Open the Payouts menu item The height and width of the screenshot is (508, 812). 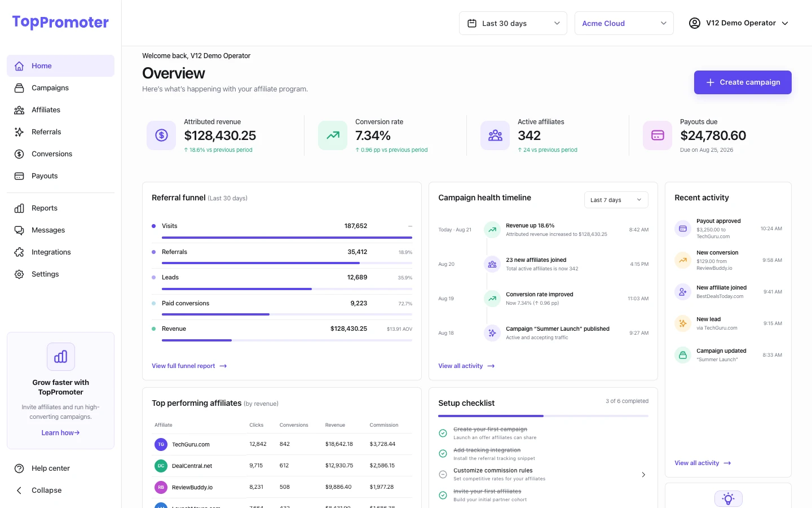[x=61, y=176]
